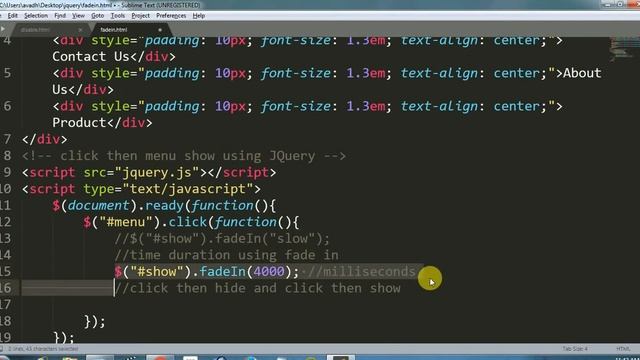Click 'click then hide and click then show' comment

point(258,288)
